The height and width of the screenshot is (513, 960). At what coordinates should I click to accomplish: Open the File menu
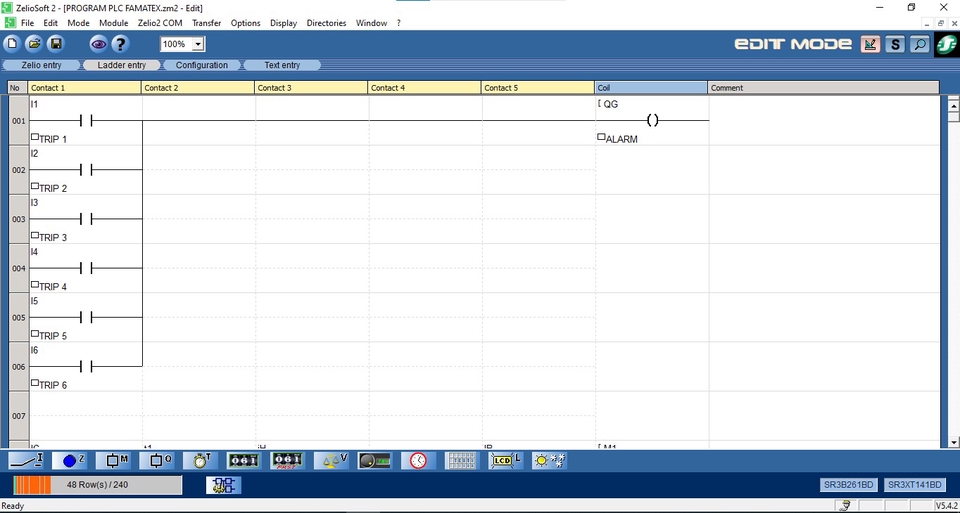(27, 23)
